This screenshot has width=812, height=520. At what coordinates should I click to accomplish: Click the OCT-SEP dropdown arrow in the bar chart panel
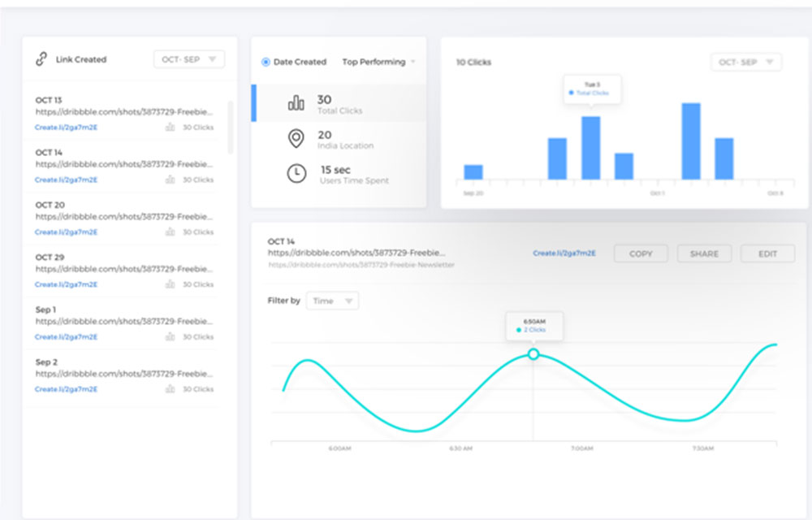coord(770,62)
